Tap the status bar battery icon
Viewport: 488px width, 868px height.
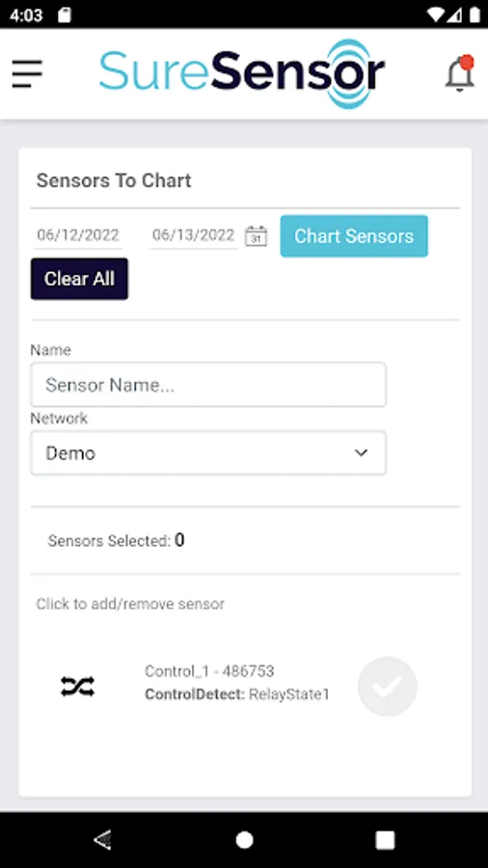[x=474, y=14]
